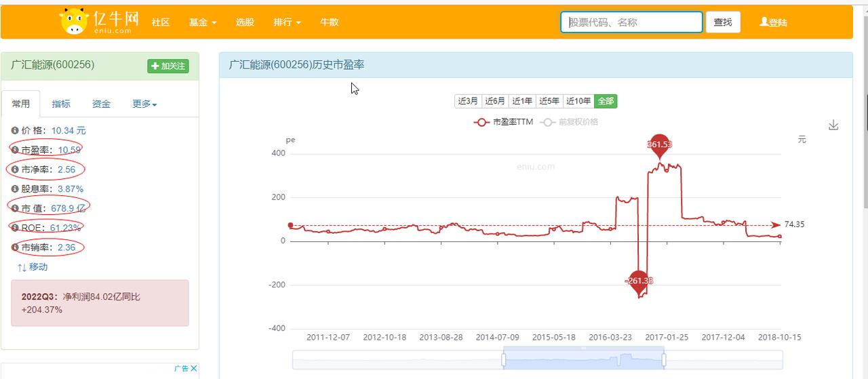This screenshot has height=379, width=868.
Task: Expand the 基金 dropdown menu
Action: click(x=203, y=22)
